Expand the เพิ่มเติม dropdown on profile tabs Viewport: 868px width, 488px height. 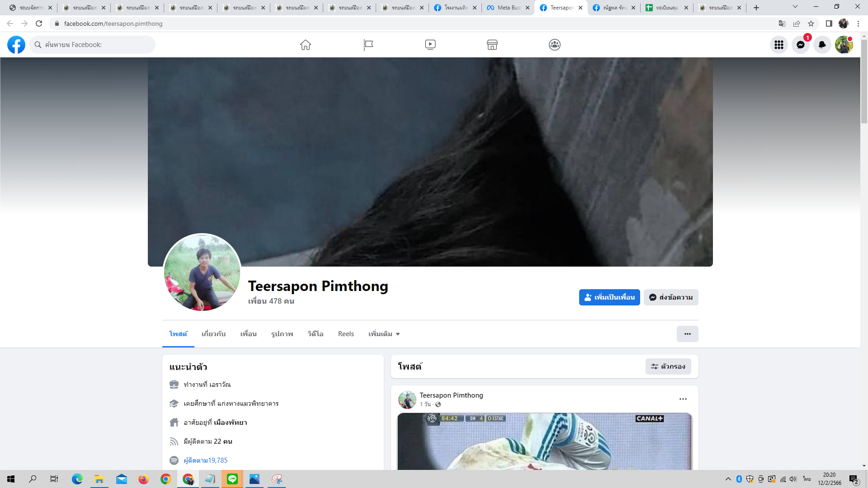(x=384, y=334)
